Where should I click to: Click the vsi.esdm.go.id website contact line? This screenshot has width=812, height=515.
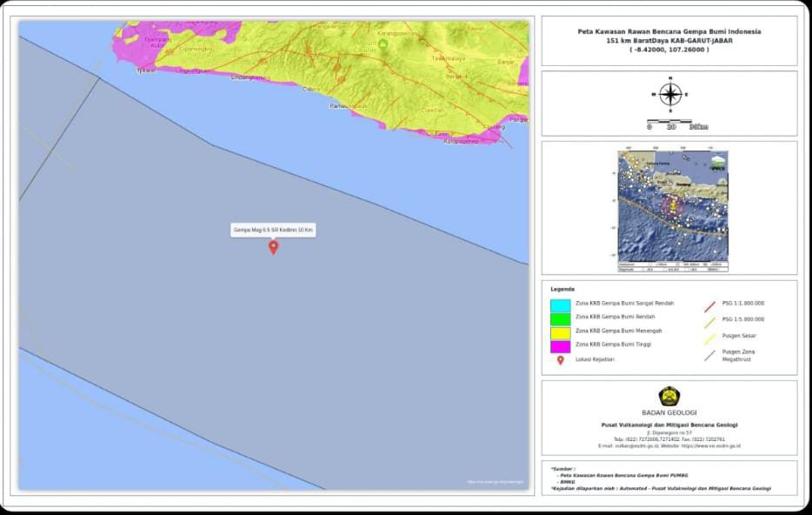pos(669,446)
